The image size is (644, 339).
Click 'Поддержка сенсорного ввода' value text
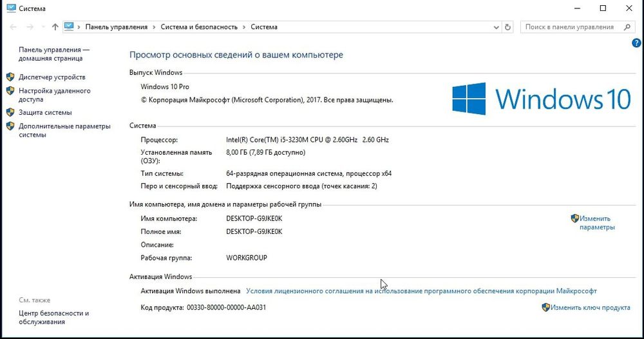click(x=301, y=186)
